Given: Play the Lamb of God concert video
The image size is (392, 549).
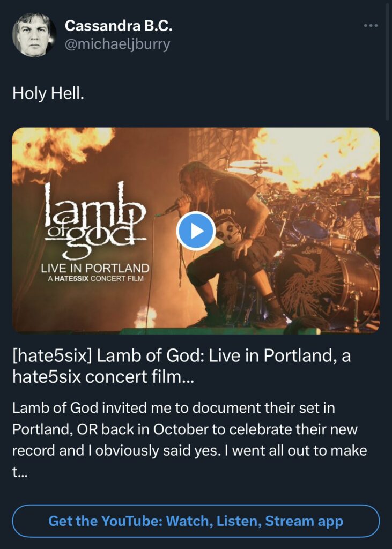Looking at the screenshot, I should pyautogui.click(x=196, y=231).
